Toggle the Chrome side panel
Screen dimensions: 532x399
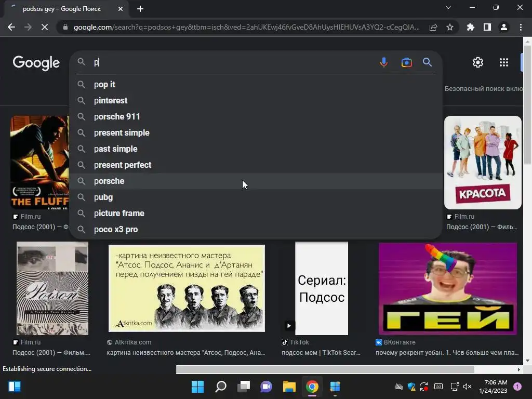487,27
